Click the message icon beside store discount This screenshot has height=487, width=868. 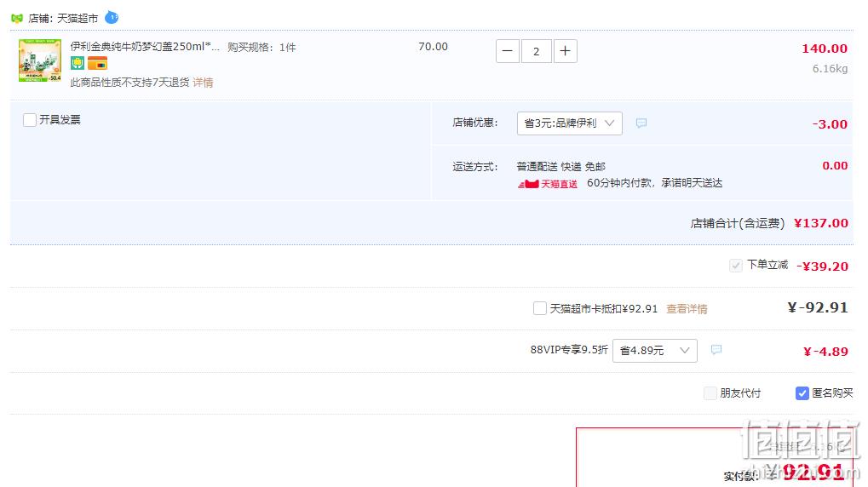coord(641,123)
